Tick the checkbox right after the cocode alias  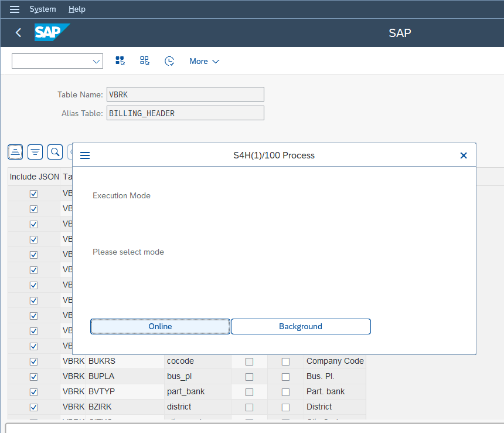pyautogui.click(x=249, y=361)
